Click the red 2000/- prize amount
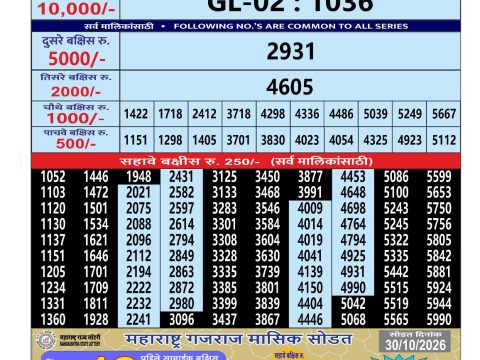The image size is (480, 360). click(76, 91)
